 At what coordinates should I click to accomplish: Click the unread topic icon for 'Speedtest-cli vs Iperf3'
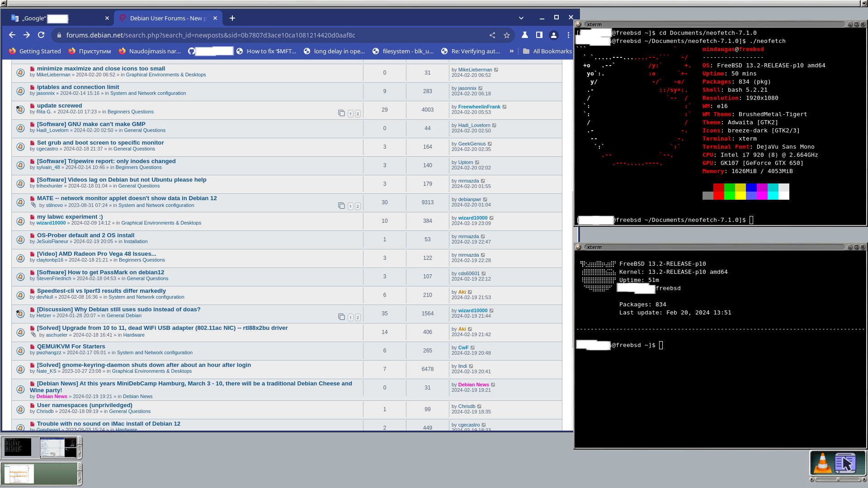coord(20,295)
